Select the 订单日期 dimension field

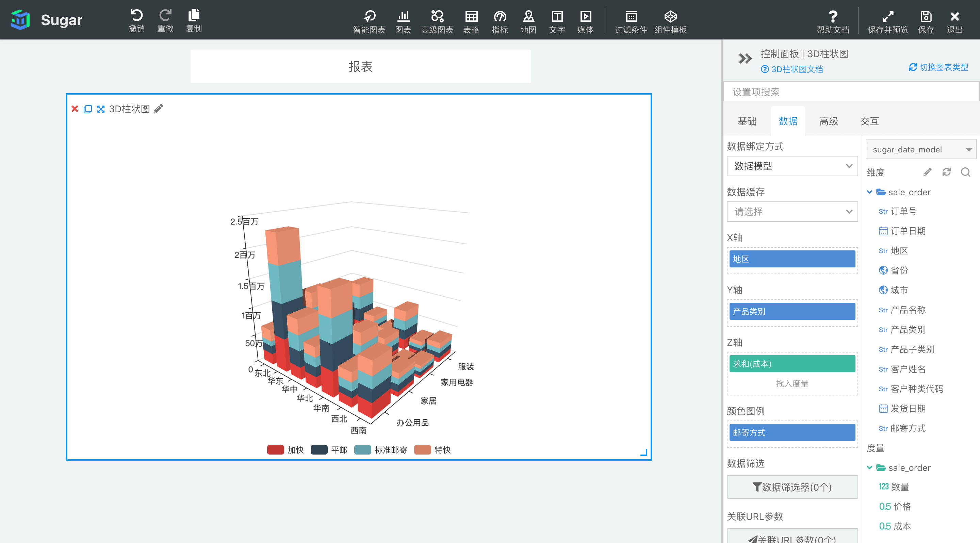click(902, 231)
